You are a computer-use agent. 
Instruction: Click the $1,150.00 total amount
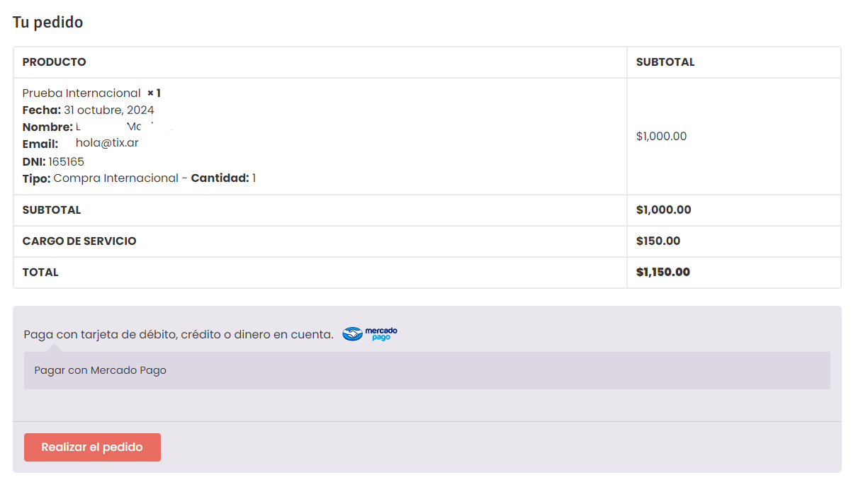click(x=662, y=273)
